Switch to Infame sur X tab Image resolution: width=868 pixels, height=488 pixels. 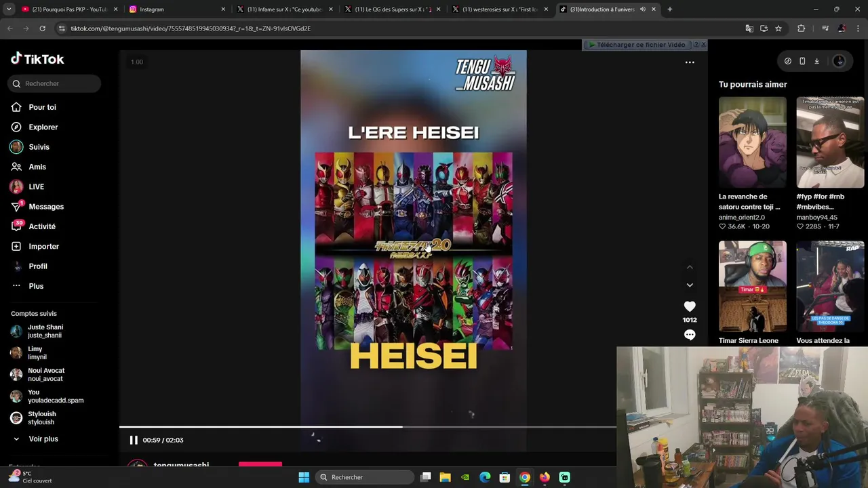283,9
